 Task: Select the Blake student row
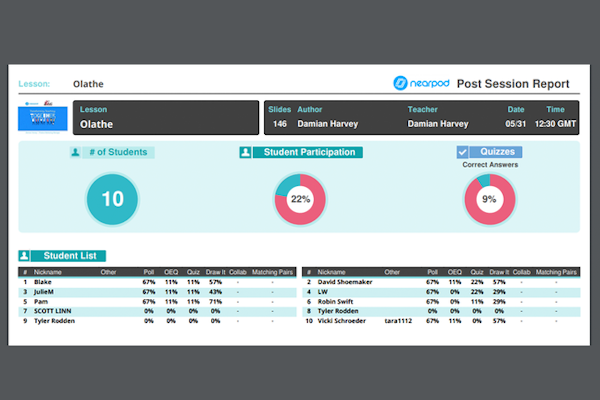pos(42,282)
